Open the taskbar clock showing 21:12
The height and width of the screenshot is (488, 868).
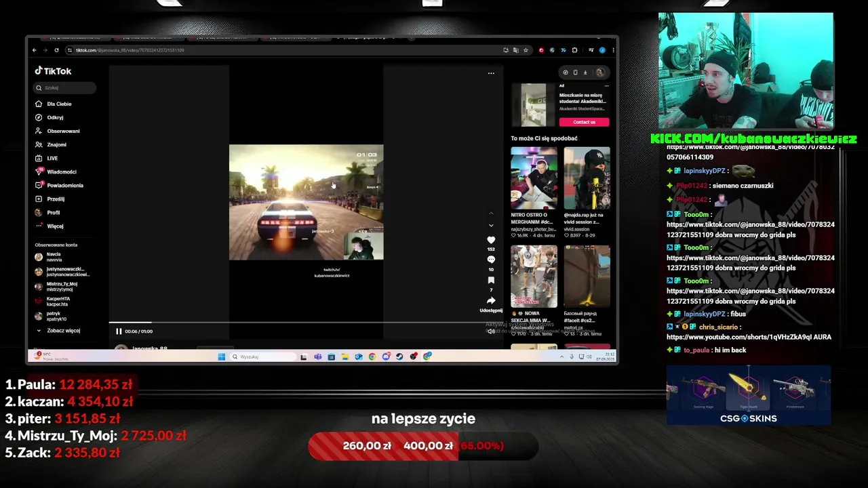(x=605, y=357)
